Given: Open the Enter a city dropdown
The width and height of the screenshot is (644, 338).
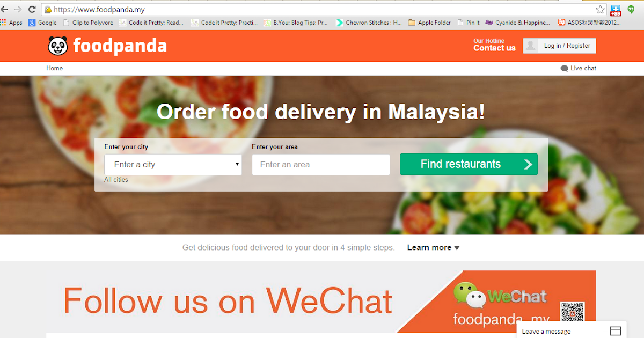Looking at the screenshot, I should pyautogui.click(x=173, y=165).
